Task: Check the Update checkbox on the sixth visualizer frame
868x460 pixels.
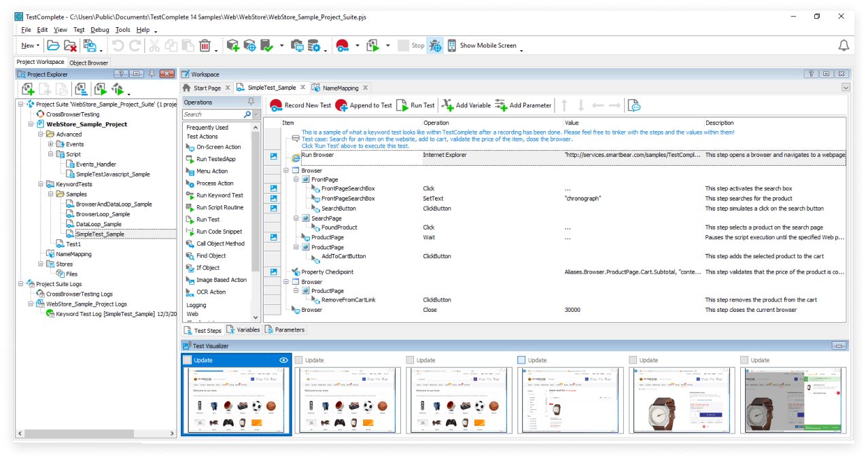Action: [744, 360]
